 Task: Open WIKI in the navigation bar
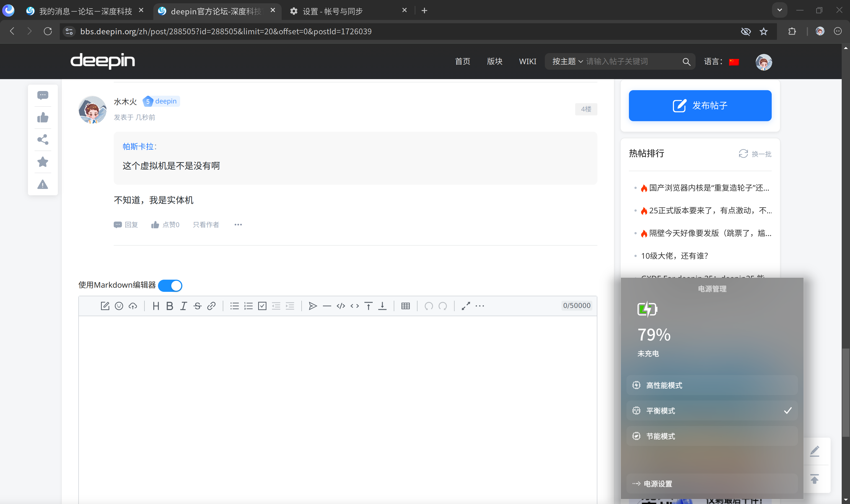click(528, 61)
